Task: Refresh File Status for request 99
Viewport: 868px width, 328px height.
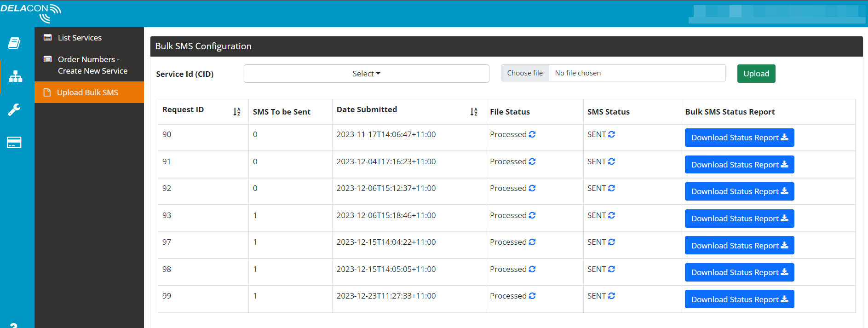Action: [x=532, y=296]
